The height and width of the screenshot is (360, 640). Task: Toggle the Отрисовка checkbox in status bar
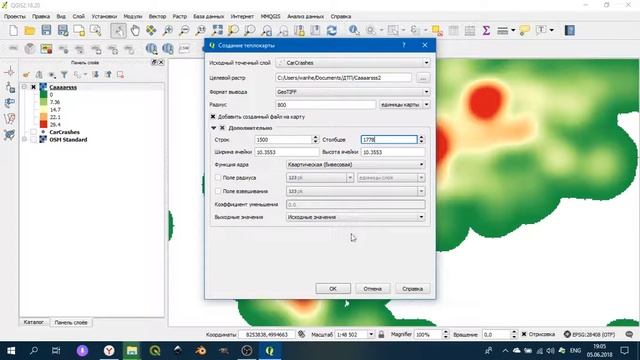[x=524, y=334]
